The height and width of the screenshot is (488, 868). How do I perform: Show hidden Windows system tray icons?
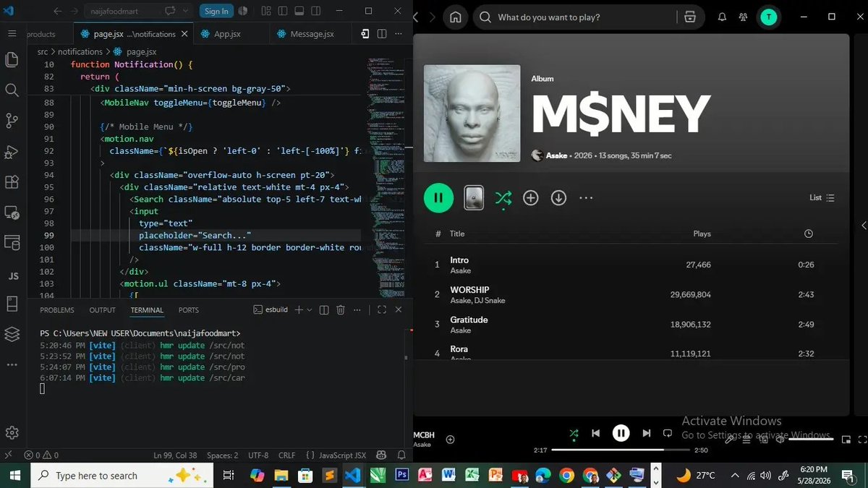735,475
